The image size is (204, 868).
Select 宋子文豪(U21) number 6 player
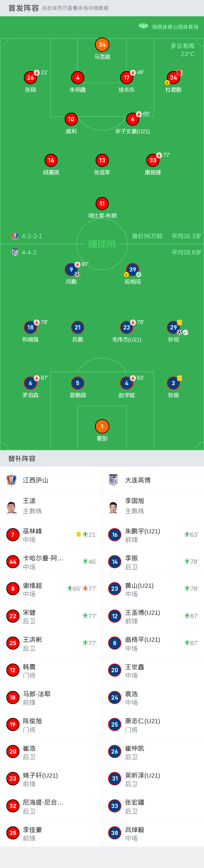click(x=133, y=119)
